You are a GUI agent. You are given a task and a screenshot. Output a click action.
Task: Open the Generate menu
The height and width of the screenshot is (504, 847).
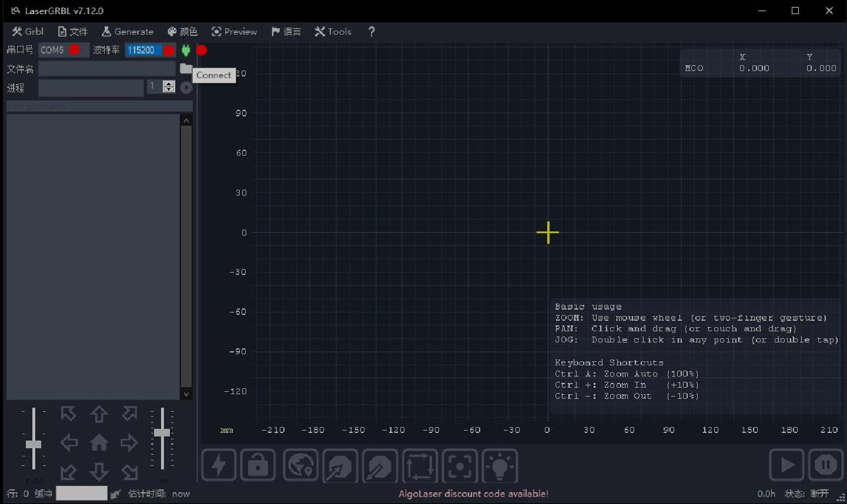[128, 32]
